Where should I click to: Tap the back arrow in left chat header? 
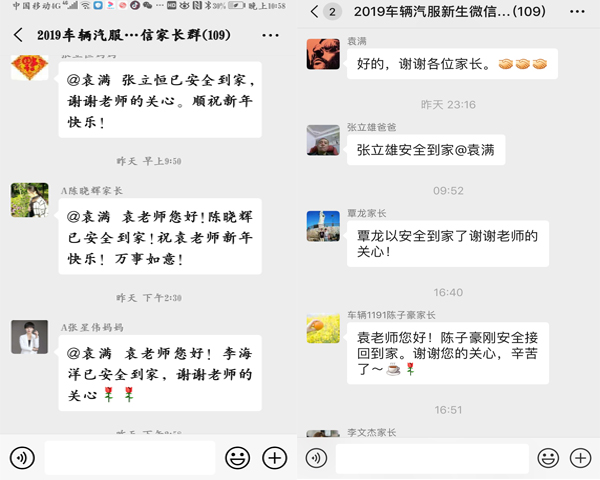(18, 35)
